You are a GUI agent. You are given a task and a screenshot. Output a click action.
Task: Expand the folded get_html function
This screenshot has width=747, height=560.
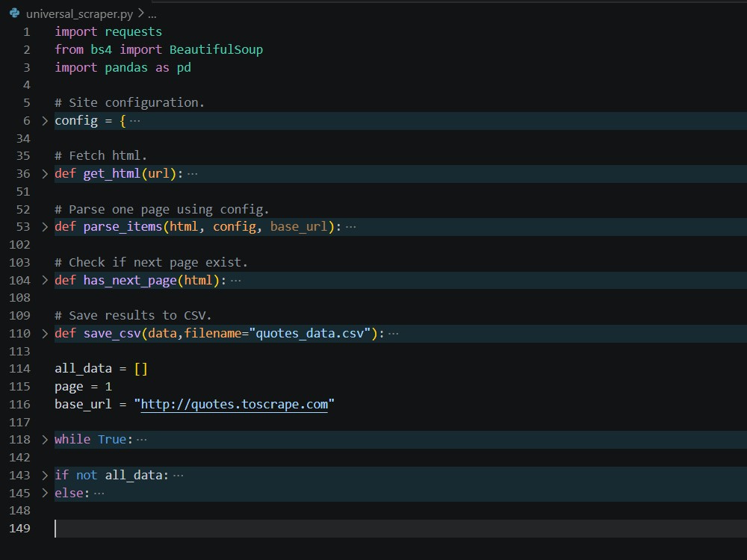[x=45, y=174]
